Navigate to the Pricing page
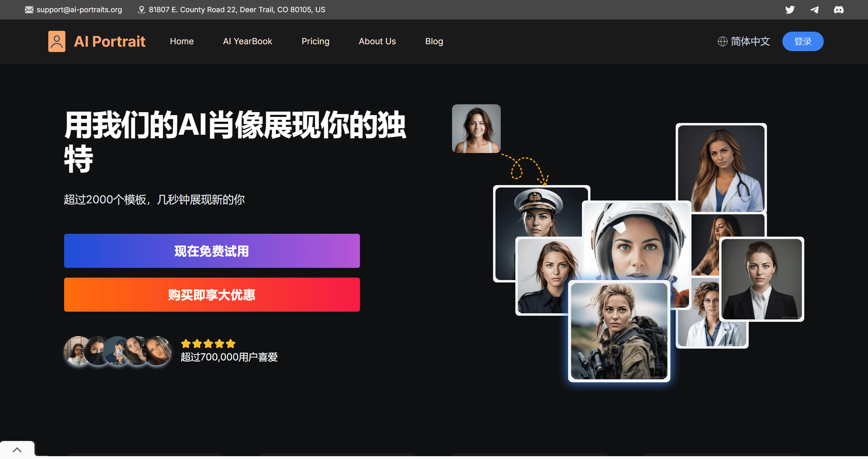The width and height of the screenshot is (868, 459). pos(315,41)
